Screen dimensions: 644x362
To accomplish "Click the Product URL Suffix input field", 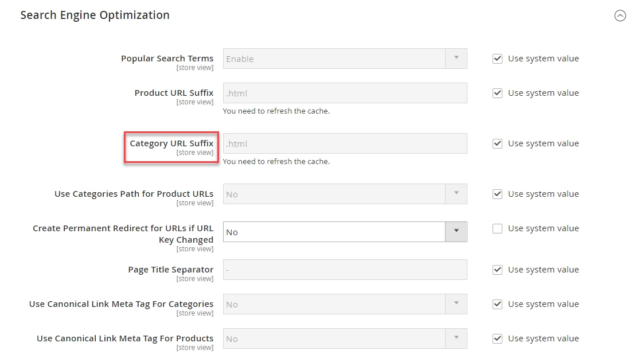I will pyautogui.click(x=345, y=94).
